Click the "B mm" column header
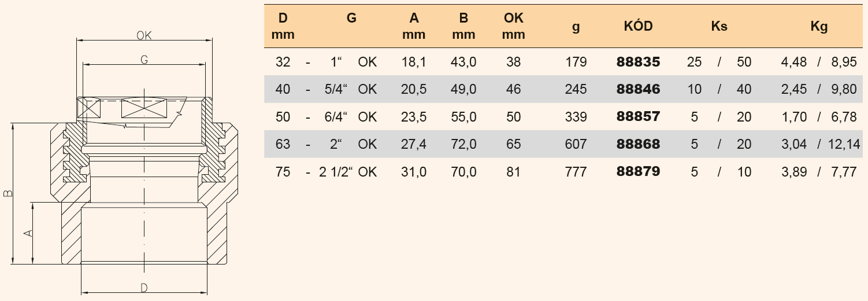This screenshot has height=301, width=868. 463,27
